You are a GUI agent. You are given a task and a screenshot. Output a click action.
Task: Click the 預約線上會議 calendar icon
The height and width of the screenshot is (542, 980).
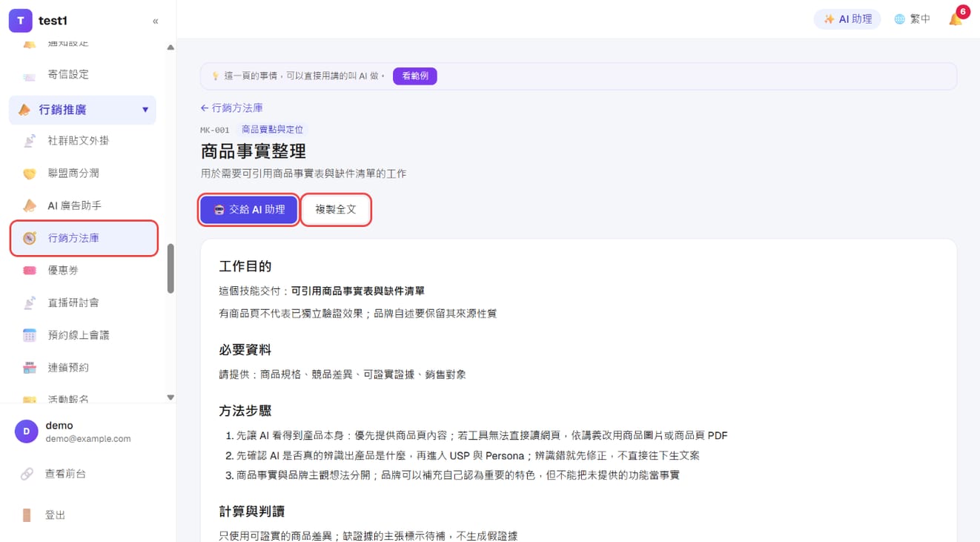point(29,335)
